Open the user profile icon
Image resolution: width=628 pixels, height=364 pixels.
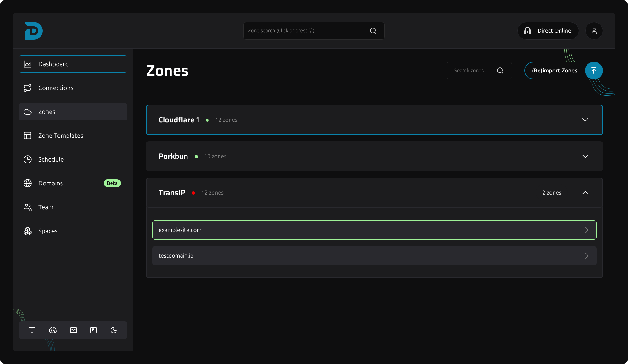[594, 31]
